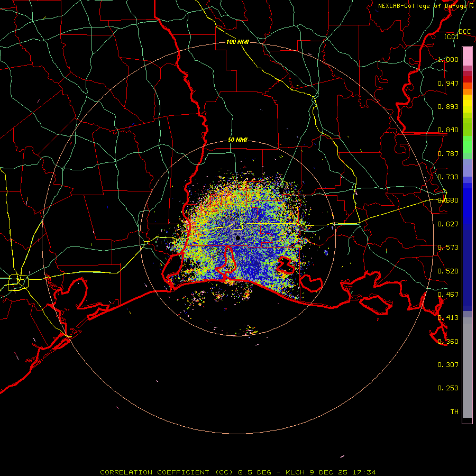Click "CORRELATION COEFFICIENT (CC)" in the caption

click(167, 472)
